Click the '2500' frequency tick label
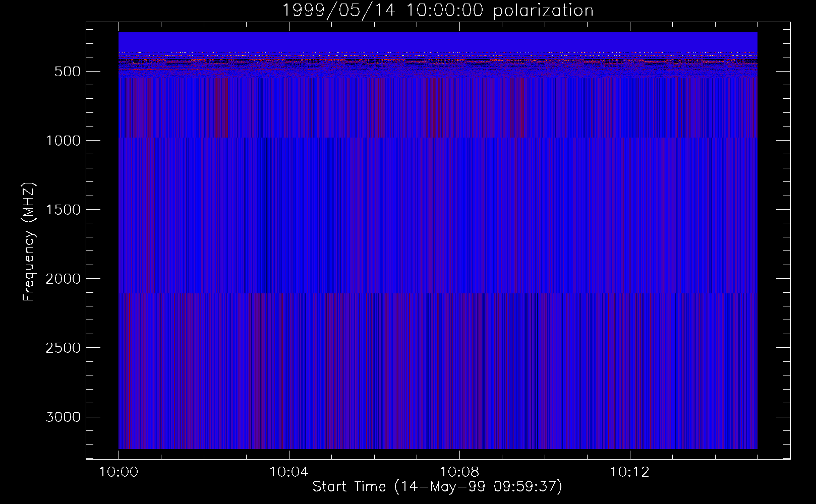This screenshot has height=504, width=816. (63, 348)
